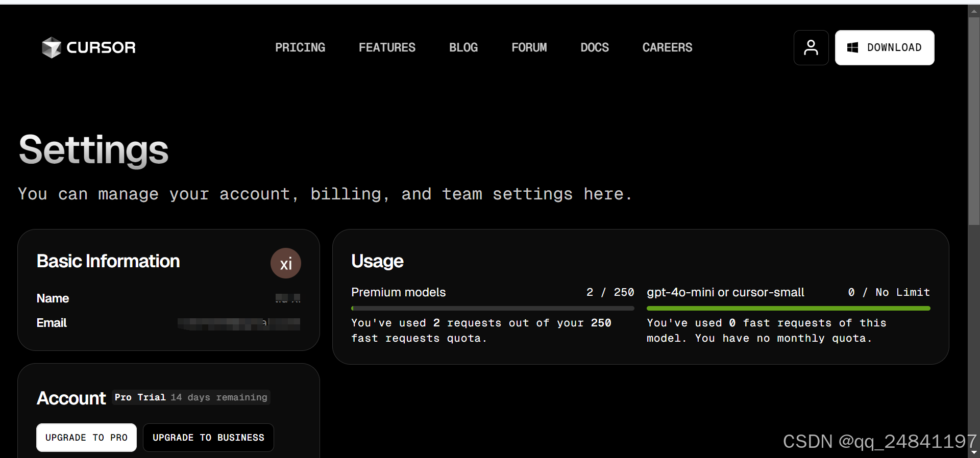Viewport: 980px width, 458px height.
Task: Click the 'gpt-4o-mini or cursor-small' label
Action: point(725,292)
